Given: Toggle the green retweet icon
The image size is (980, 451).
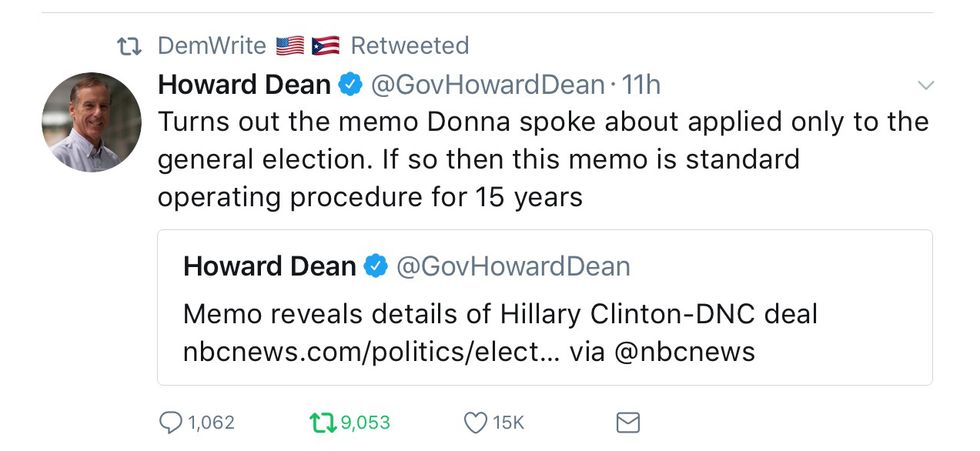Looking at the screenshot, I should (x=322, y=423).
